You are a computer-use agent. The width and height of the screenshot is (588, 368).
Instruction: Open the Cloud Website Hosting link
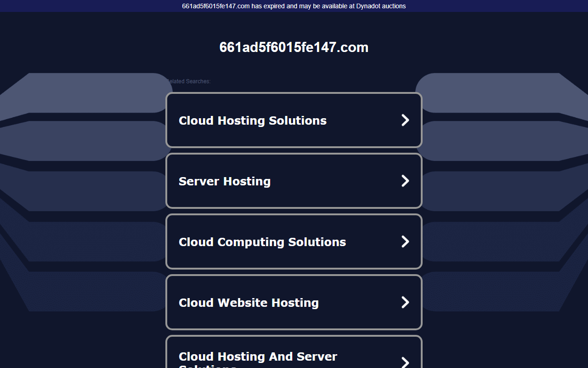point(294,302)
